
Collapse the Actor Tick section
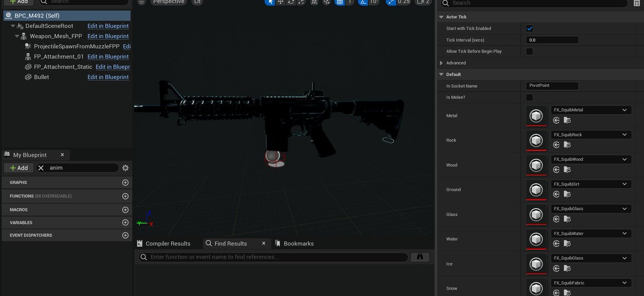tap(442, 17)
